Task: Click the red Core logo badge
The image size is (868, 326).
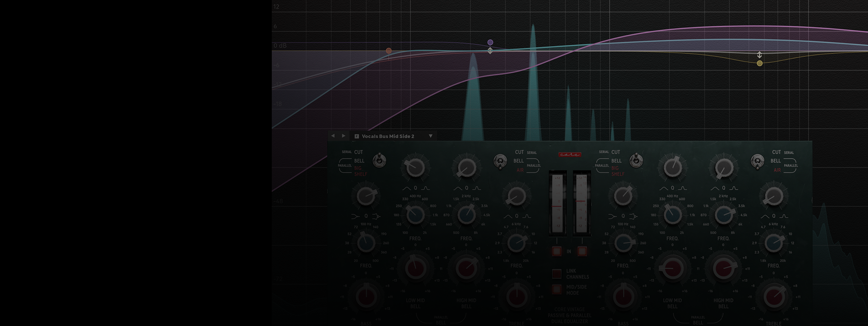Action: (x=570, y=155)
